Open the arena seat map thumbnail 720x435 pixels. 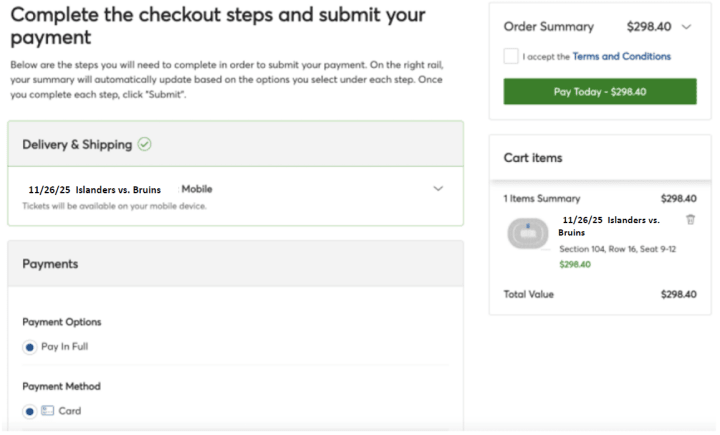coord(528,233)
